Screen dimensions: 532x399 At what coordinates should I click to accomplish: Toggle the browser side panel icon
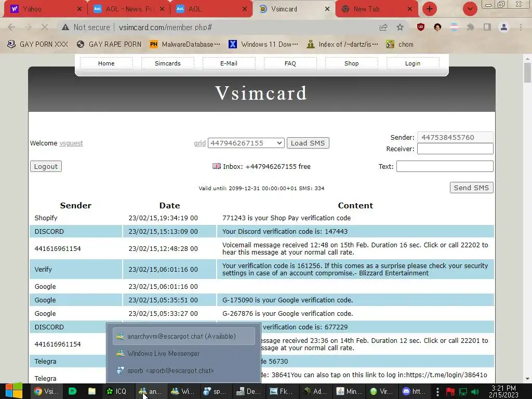point(487,27)
